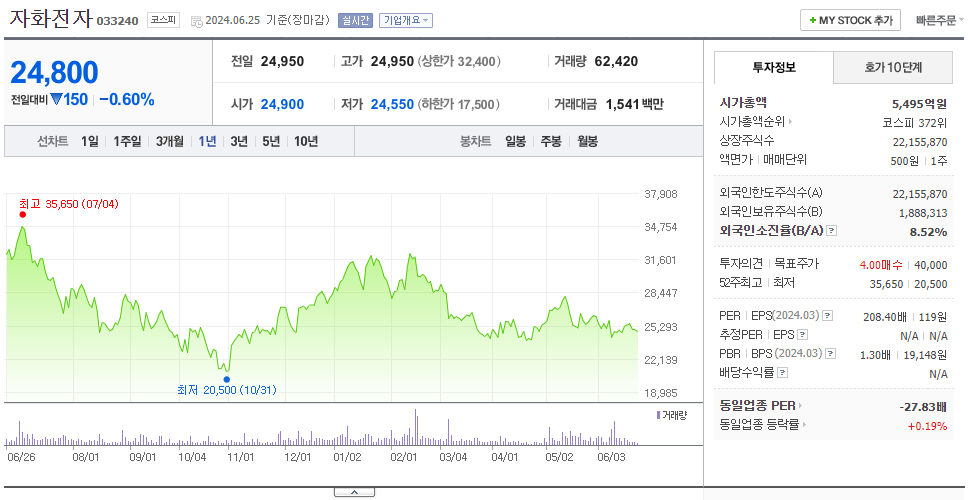This screenshot has width=968, height=500.
Task: Click the 코스피 market badge
Action: tap(163, 20)
